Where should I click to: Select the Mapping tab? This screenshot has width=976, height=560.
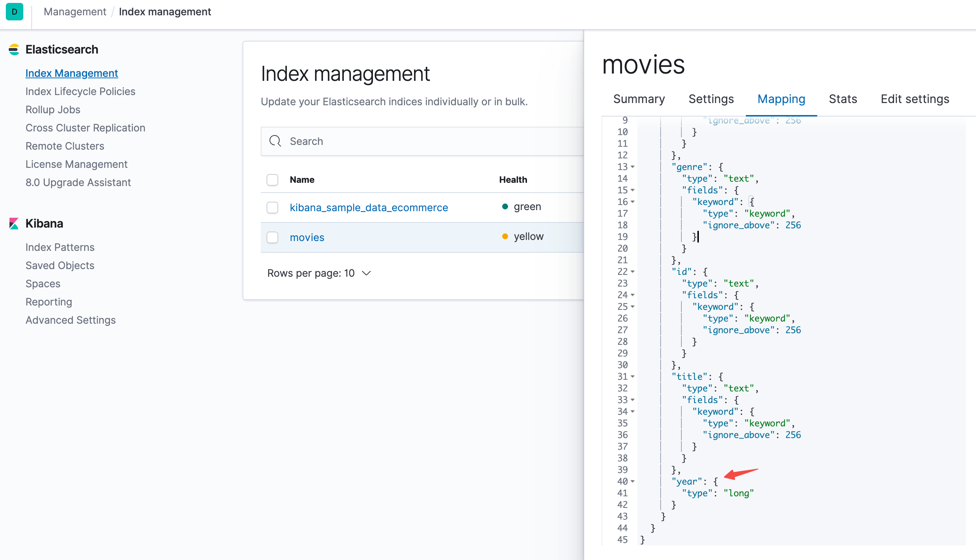[781, 99]
